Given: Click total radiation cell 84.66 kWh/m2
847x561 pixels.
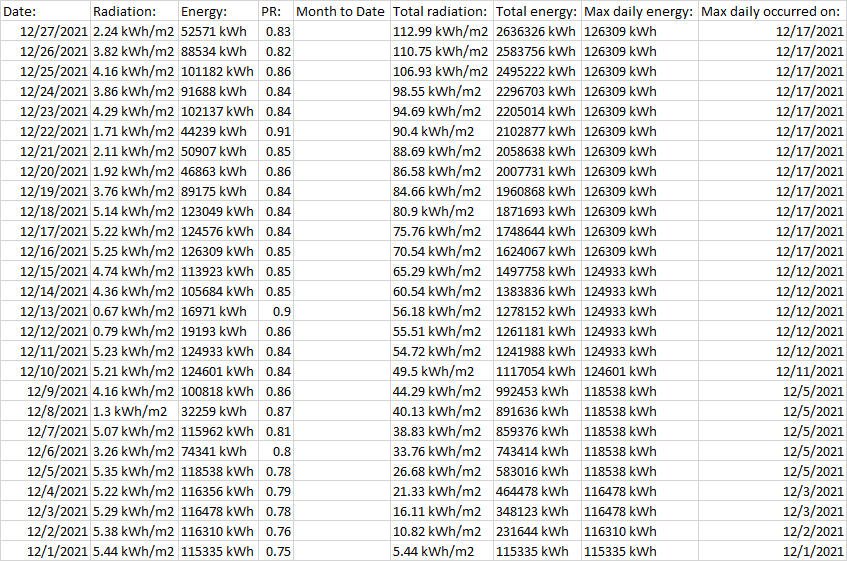Looking at the screenshot, I should click(442, 191).
